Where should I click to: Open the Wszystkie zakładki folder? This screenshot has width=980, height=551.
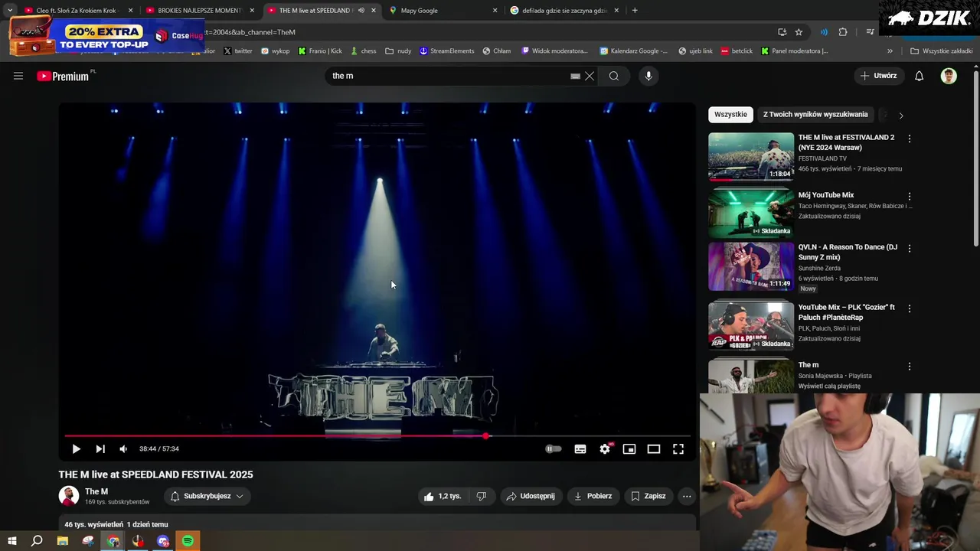point(941,51)
